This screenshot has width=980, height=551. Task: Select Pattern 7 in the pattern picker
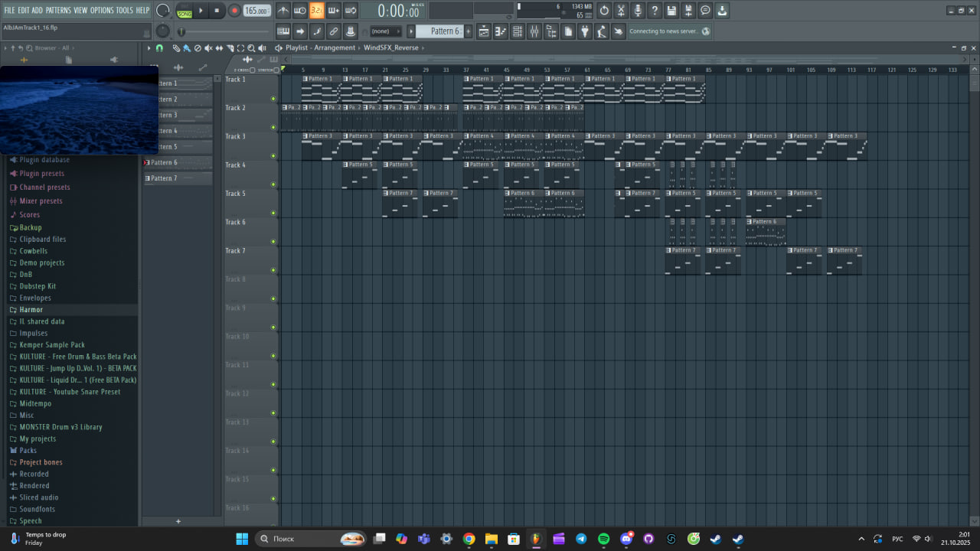pyautogui.click(x=178, y=178)
